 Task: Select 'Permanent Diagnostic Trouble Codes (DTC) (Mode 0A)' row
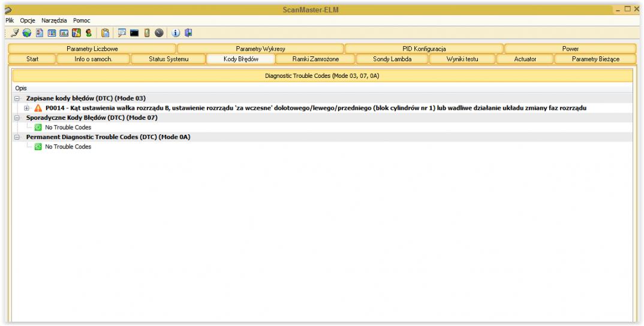pos(323,137)
